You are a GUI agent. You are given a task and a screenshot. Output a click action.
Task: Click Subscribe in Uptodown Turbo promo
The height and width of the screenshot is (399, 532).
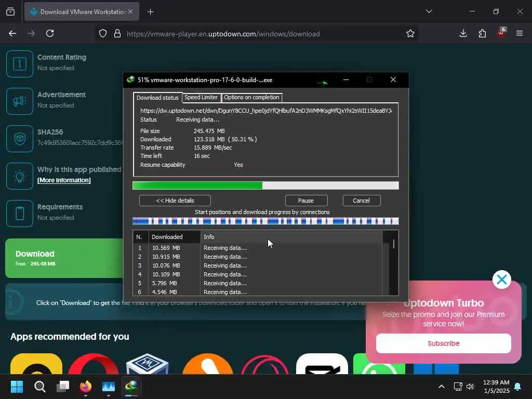[x=444, y=343]
